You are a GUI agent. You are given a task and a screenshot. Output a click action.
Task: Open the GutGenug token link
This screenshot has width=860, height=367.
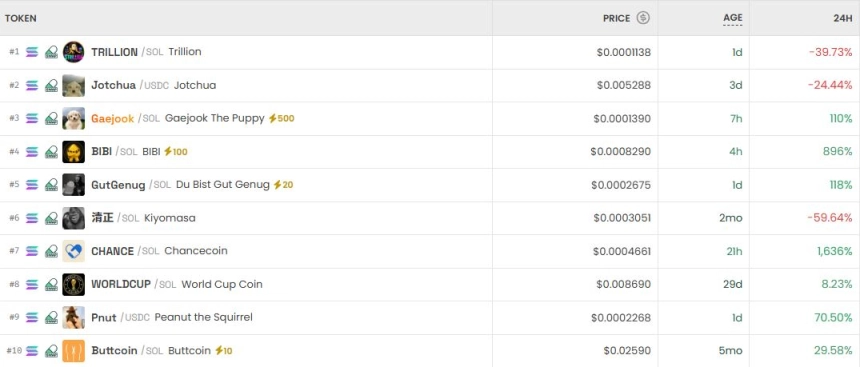coord(118,185)
